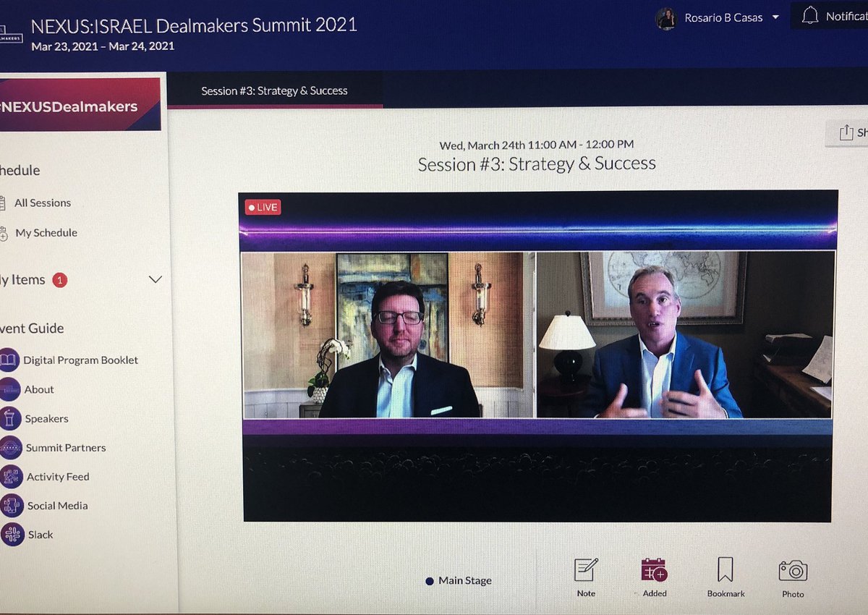
Task: Click the Activity Feed icon
Action: pyautogui.click(x=11, y=477)
